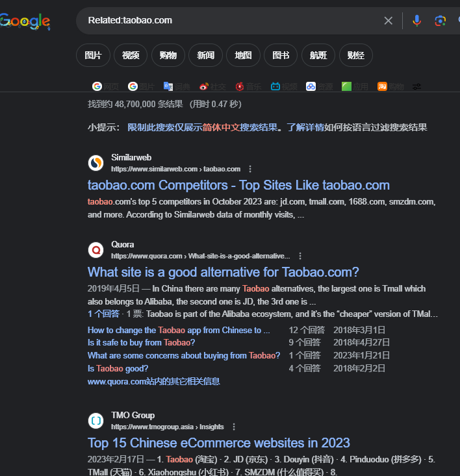The image size is (460, 476).
Task: Filter results by 财经 chip
Action: click(356, 55)
